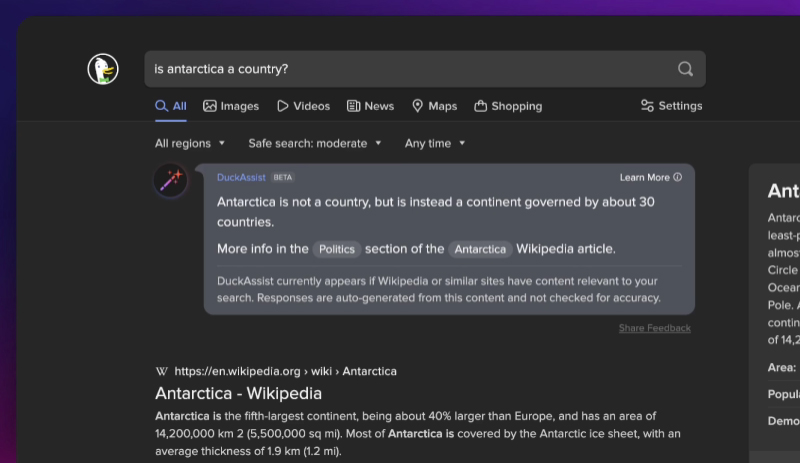Go to the Shopping tab
Screen dimensions: 800x463
508,106
